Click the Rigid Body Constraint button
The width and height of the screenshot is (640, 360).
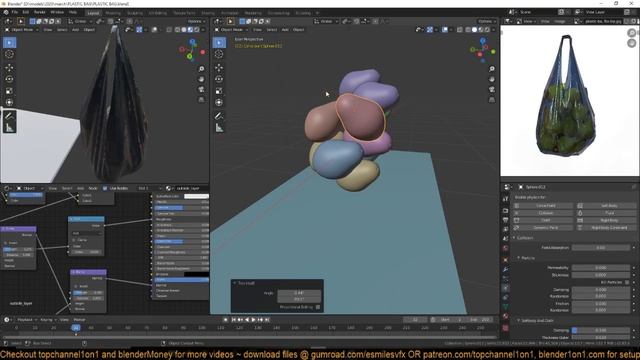coord(606,228)
